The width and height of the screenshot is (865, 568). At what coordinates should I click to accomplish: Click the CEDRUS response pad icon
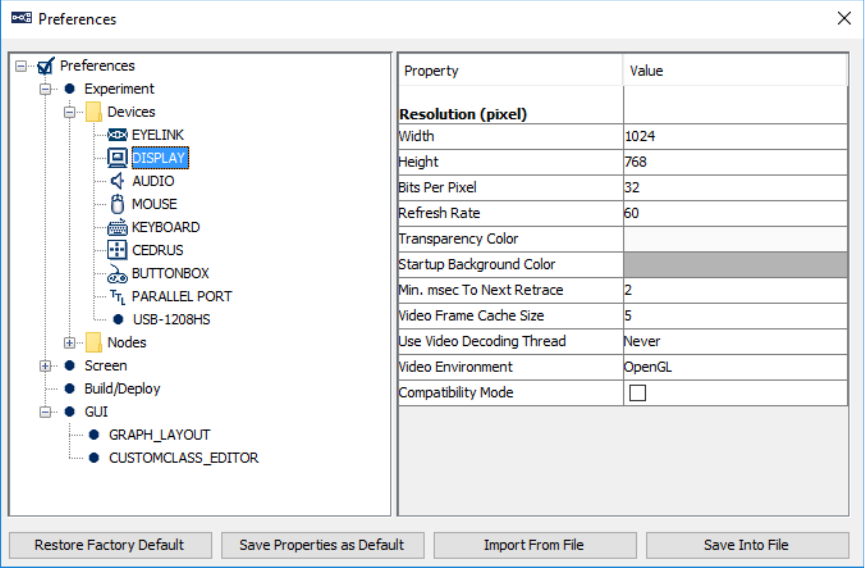coord(117,250)
